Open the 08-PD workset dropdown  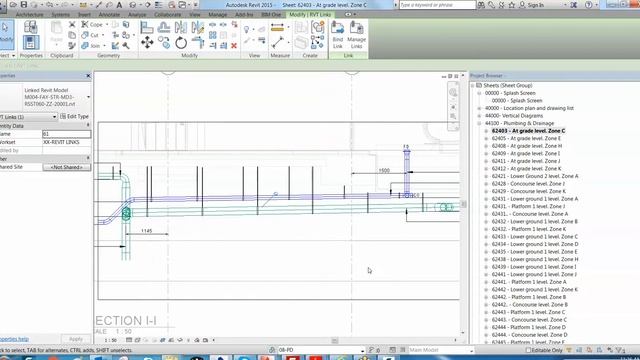(x=362, y=350)
